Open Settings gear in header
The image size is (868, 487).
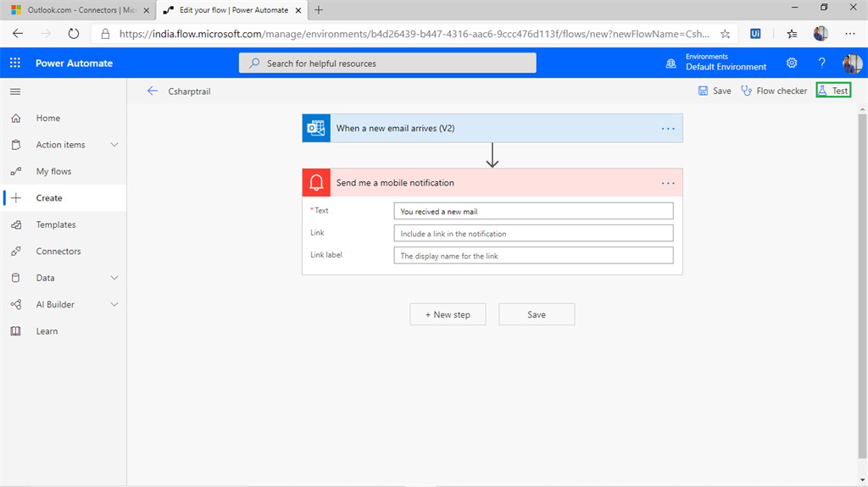[x=792, y=63]
